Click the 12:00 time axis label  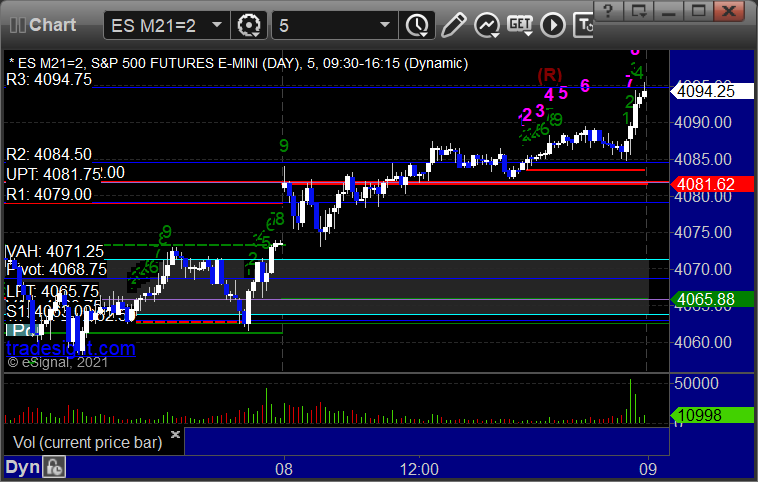pyautogui.click(x=419, y=469)
